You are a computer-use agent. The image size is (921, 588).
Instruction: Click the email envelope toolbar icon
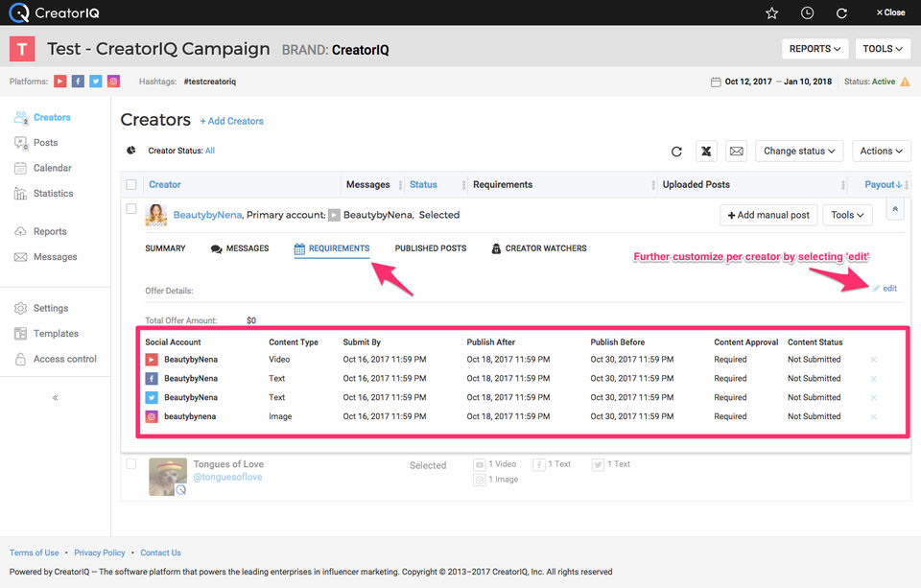pos(736,151)
